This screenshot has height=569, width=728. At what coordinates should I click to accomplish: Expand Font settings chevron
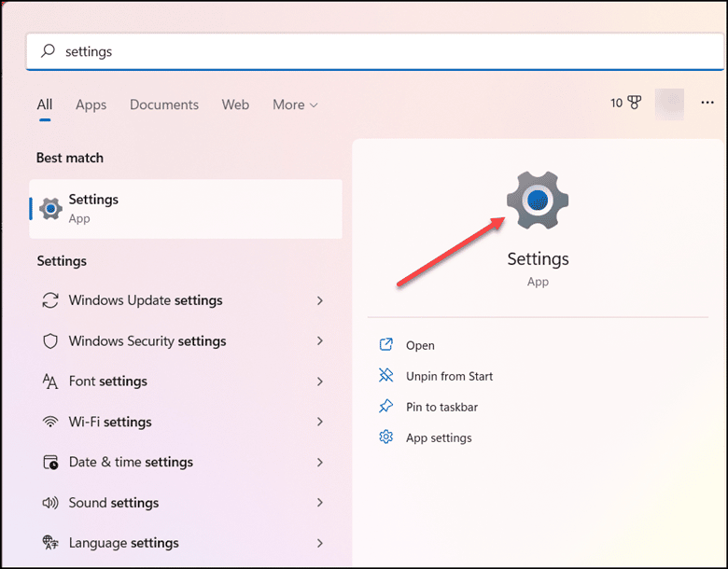pyautogui.click(x=320, y=382)
